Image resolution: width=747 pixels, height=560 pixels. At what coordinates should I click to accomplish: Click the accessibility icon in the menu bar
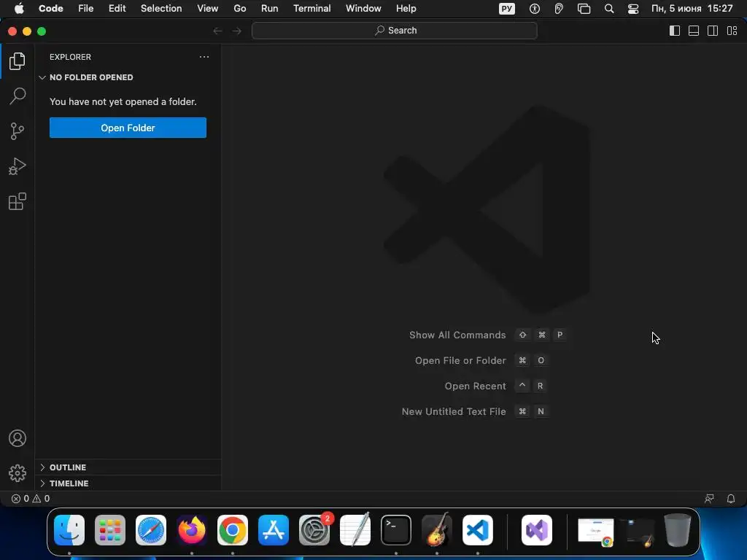point(535,9)
